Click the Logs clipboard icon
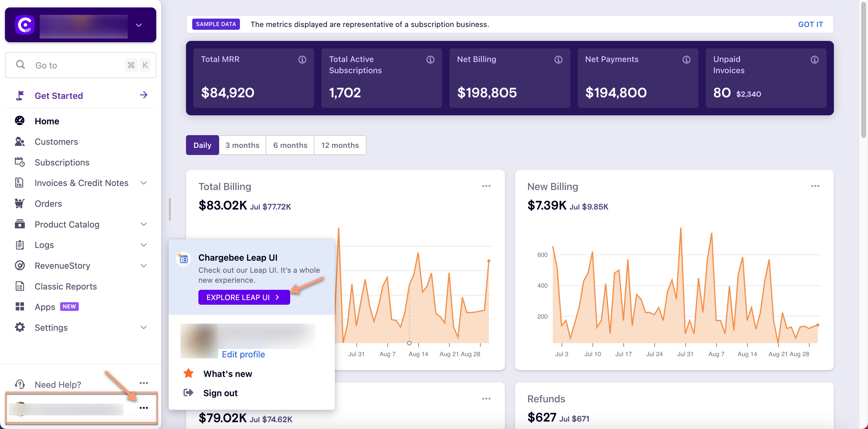The width and height of the screenshot is (868, 429). 20,245
